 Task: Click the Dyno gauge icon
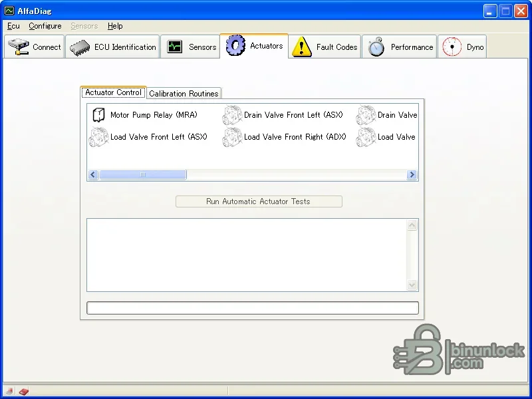click(x=452, y=47)
